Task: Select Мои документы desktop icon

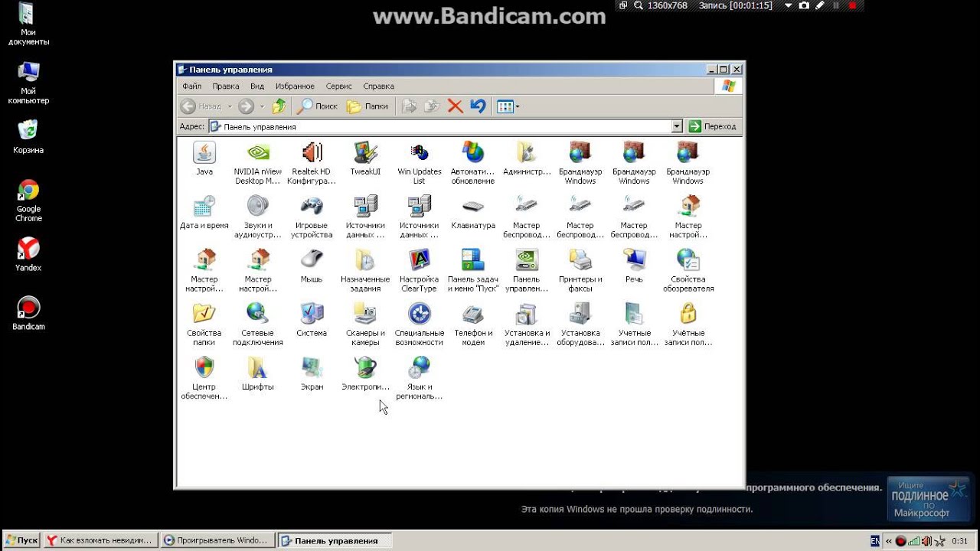Action: pyautogui.click(x=28, y=24)
